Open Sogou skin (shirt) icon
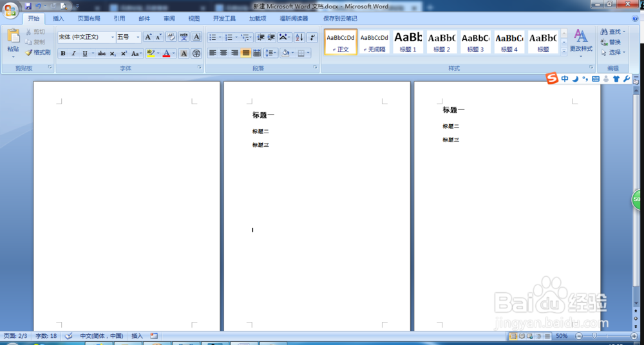The width and height of the screenshot is (644, 345). click(x=616, y=79)
